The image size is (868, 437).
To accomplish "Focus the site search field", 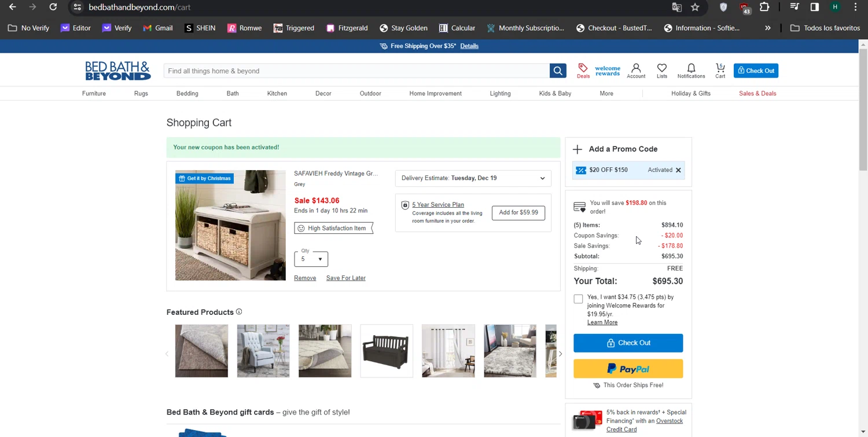I will 356,71.
